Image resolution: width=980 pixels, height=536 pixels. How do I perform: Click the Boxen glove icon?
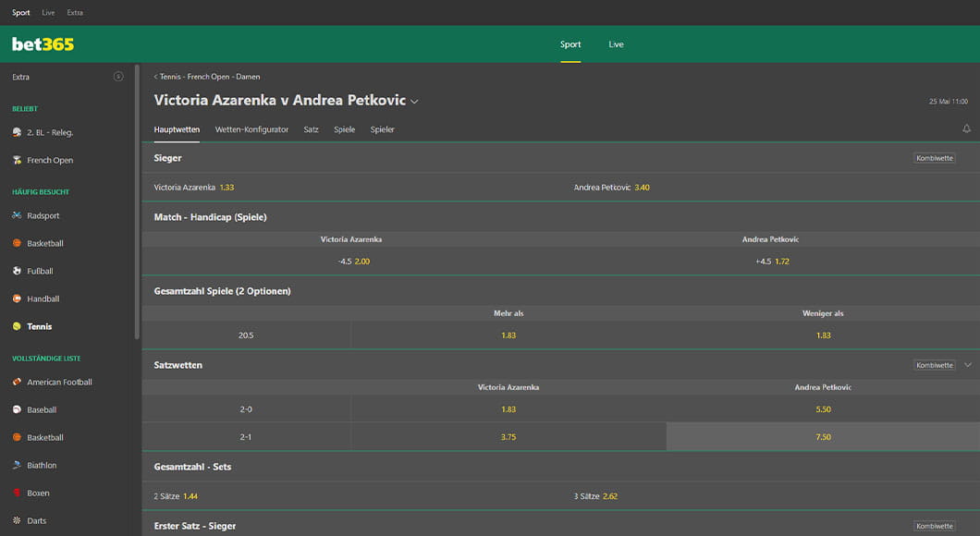click(17, 493)
